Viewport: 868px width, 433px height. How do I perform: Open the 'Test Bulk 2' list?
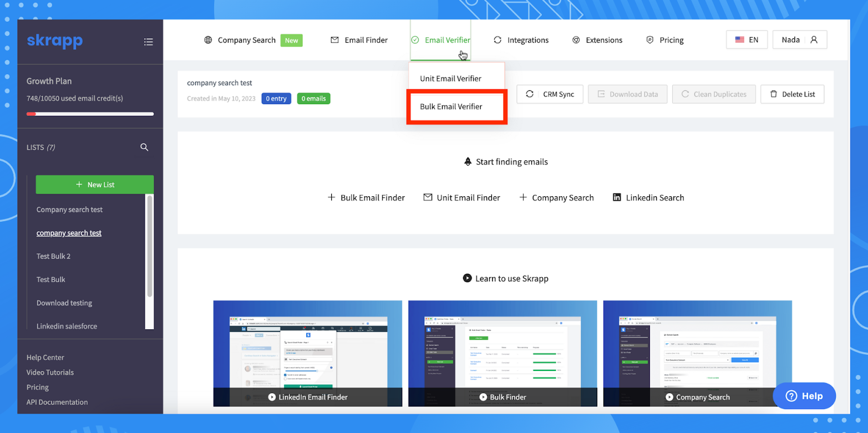click(53, 256)
